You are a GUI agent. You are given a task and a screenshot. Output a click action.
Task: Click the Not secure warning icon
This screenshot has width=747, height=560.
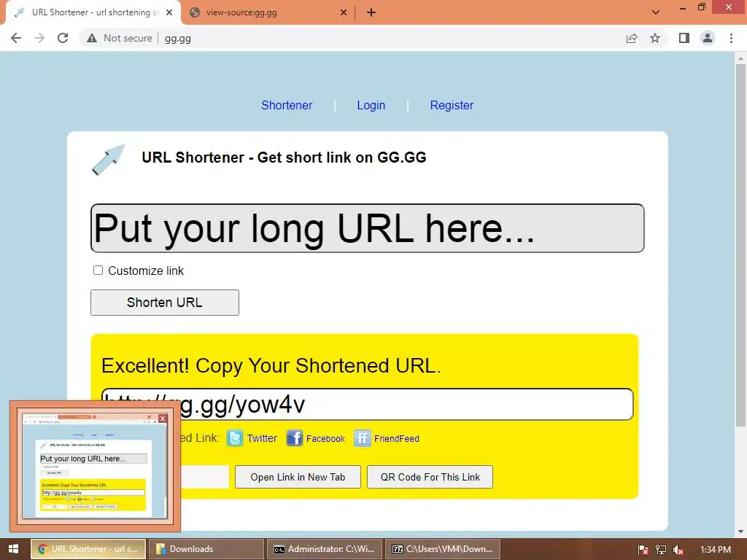click(92, 38)
